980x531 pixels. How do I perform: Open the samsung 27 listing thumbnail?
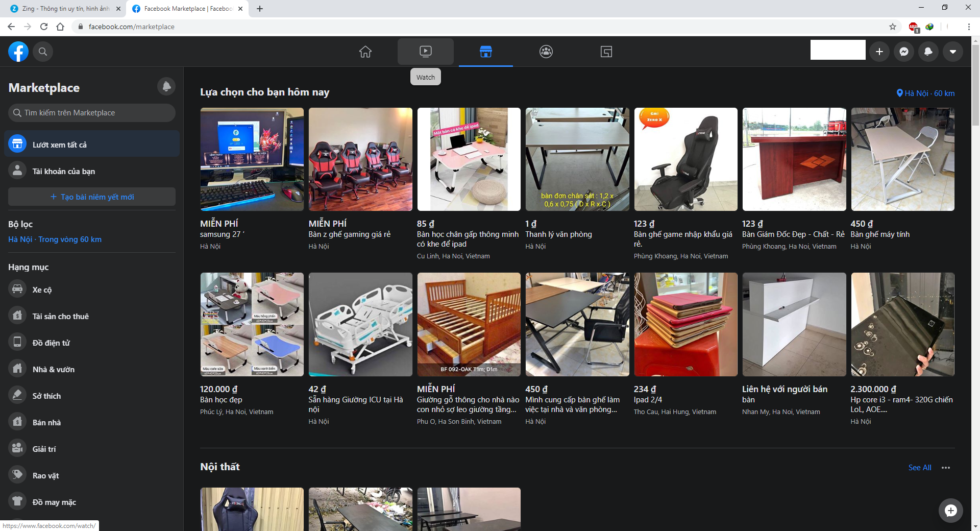(252, 159)
